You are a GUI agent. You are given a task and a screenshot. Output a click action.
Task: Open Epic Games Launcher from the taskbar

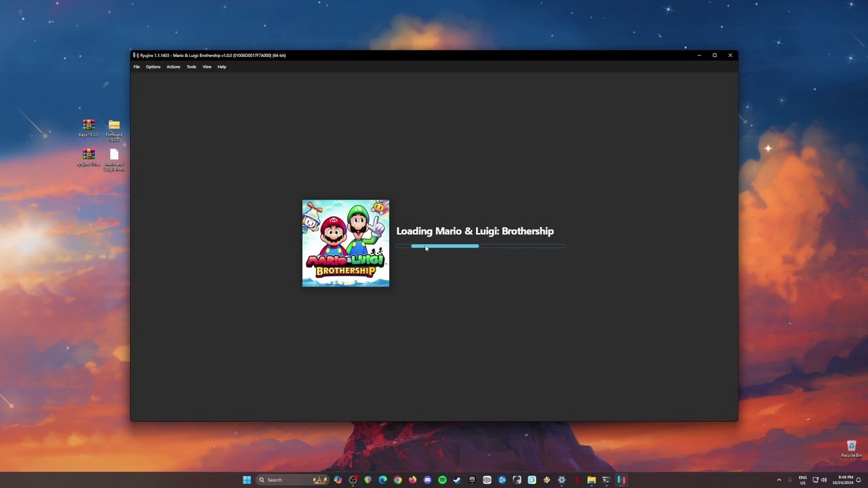click(x=472, y=480)
